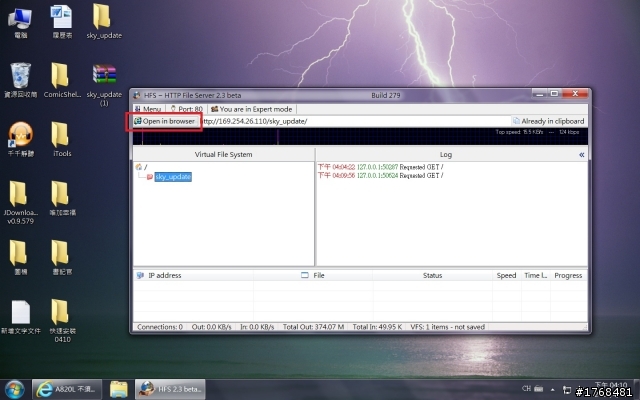Switch to the Internet Explorer A820L taskbar item

(67, 389)
